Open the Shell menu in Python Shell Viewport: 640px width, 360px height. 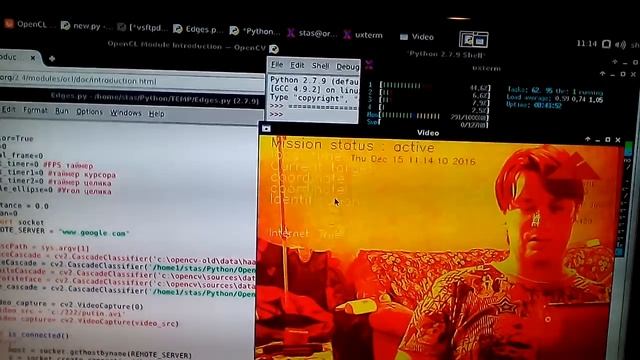coord(320,66)
